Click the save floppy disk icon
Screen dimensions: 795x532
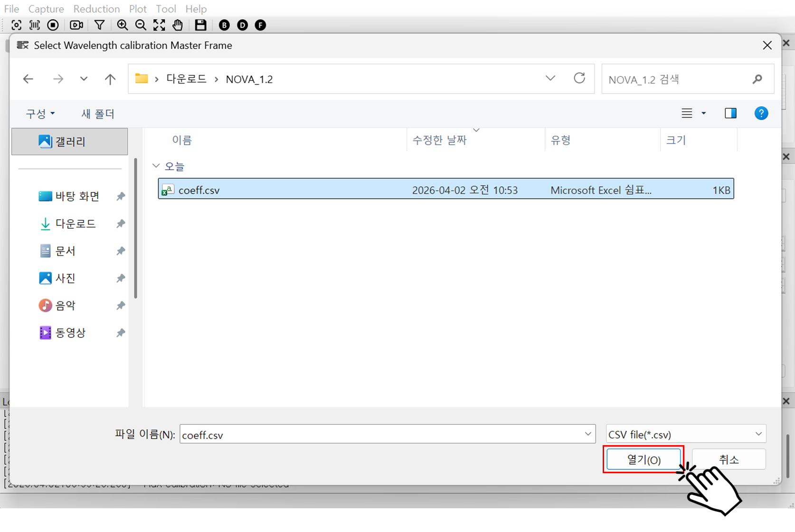tap(200, 25)
